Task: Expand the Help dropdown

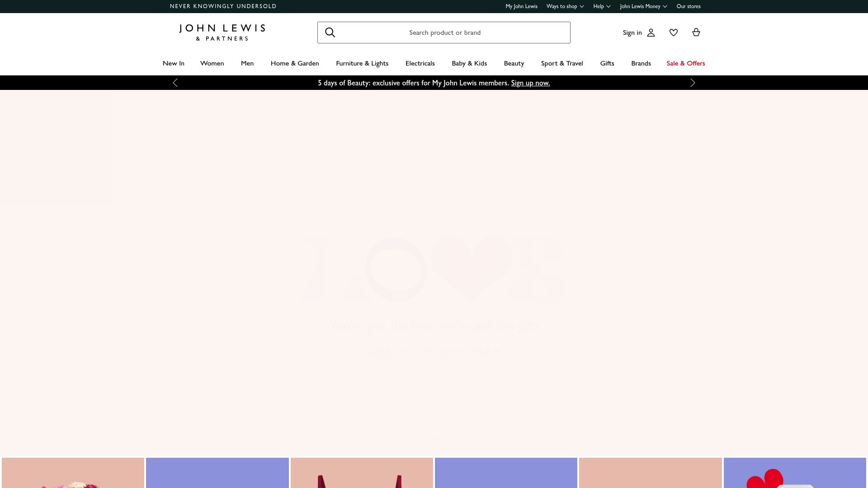Action: point(602,6)
